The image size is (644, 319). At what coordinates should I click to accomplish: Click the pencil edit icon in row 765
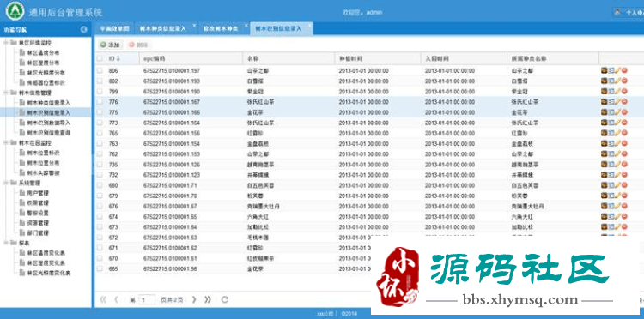click(x=617, y=133)
